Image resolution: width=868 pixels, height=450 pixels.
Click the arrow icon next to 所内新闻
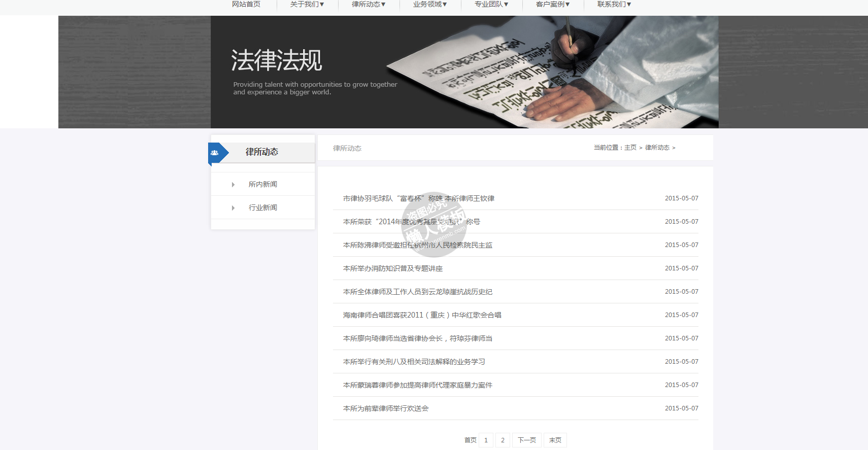[x=233, y=185]
